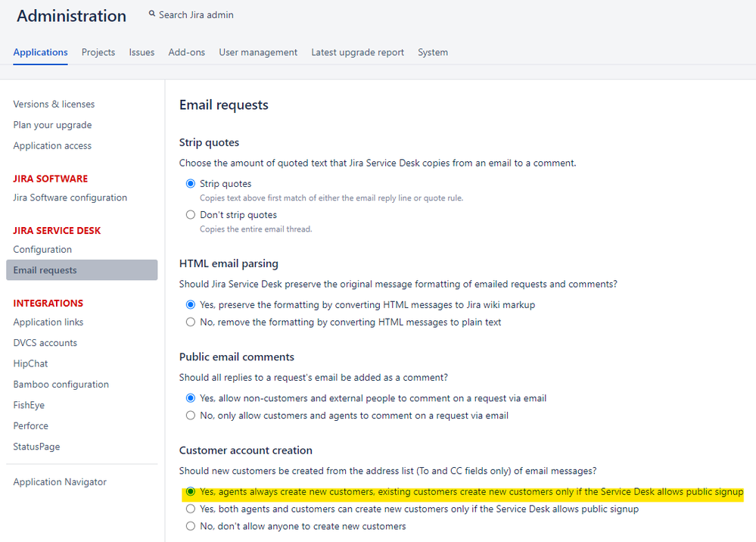756x542 pixels.
Task: Click the Customer account creation heading
Action: point(246,450)
